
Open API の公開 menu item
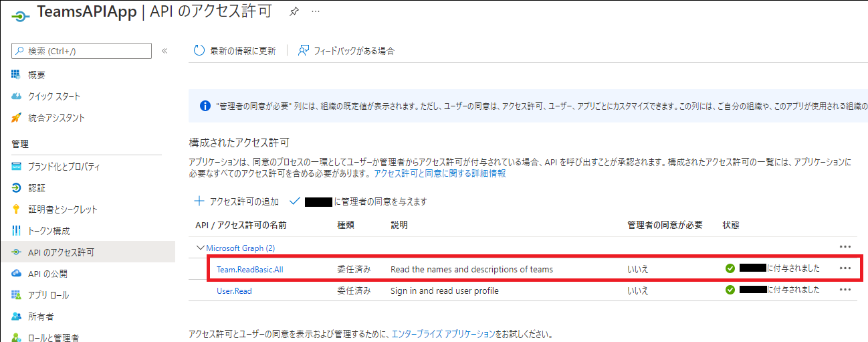(x=47, y=274)
